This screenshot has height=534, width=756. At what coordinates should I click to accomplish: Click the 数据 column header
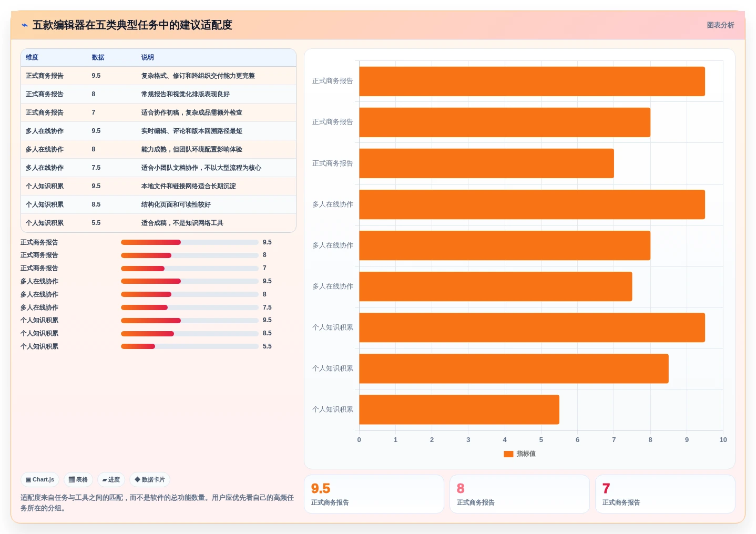click(x=98, y=57)
